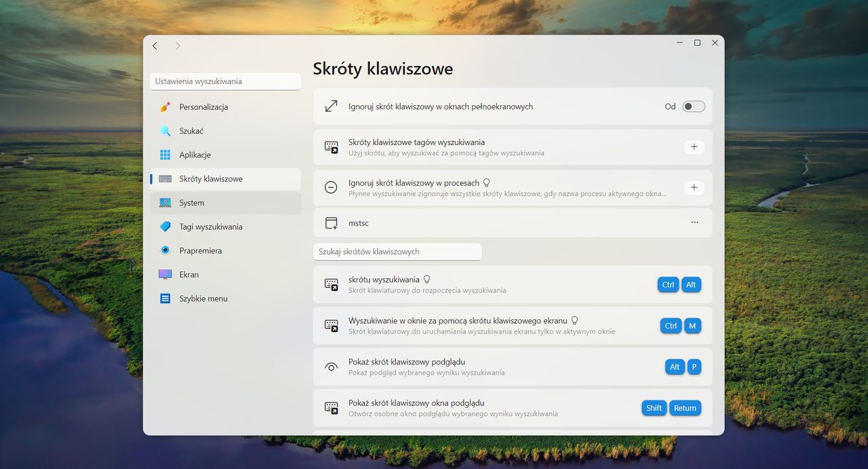Close the settings window

(x=715, y=43)
